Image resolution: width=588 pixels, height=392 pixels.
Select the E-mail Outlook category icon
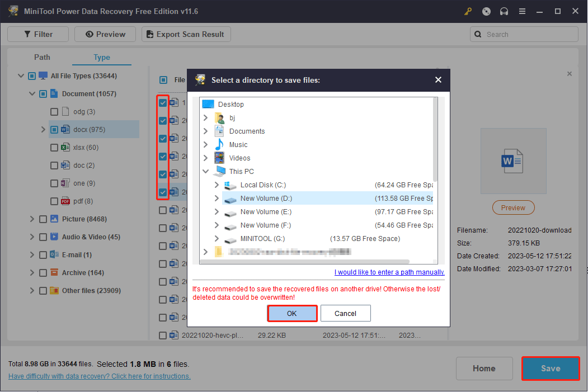[54, 254]
